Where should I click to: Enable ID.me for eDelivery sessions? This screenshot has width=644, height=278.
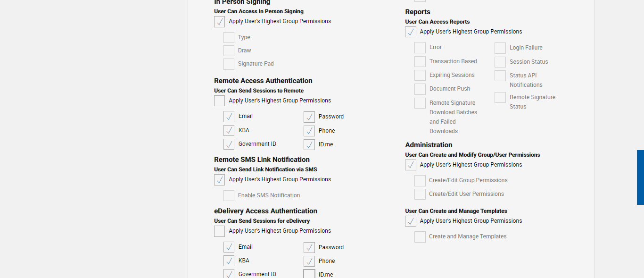point(309,274)
